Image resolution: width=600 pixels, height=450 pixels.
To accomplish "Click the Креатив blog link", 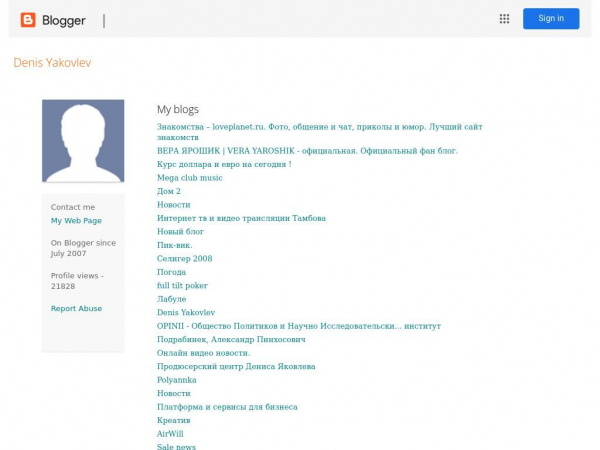I will pos(173,421).
